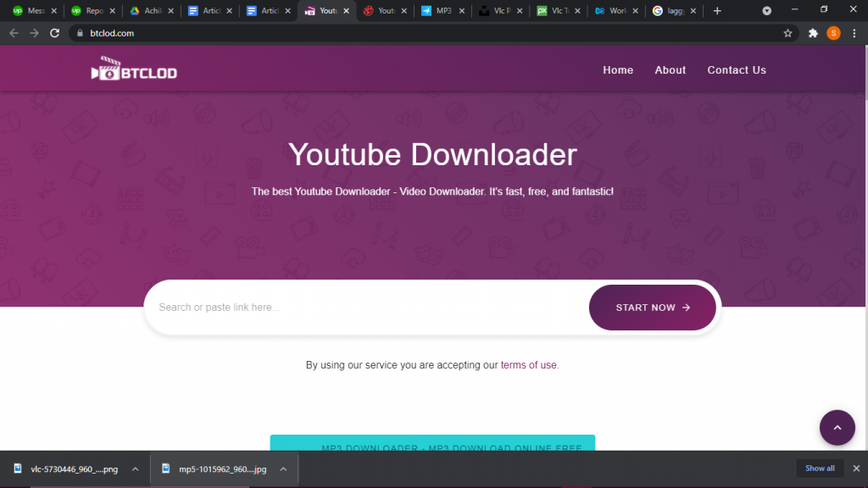Reload the btclod.com page
868x488 pixels.
click(54, 33)
